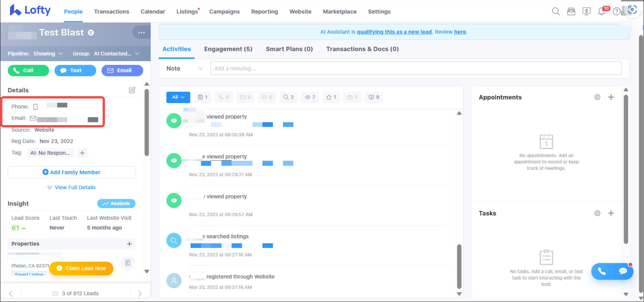This screenshot has width=644, height=302.
Task: Filter activities by searches icon showing 2
Action: click(288, 97)
